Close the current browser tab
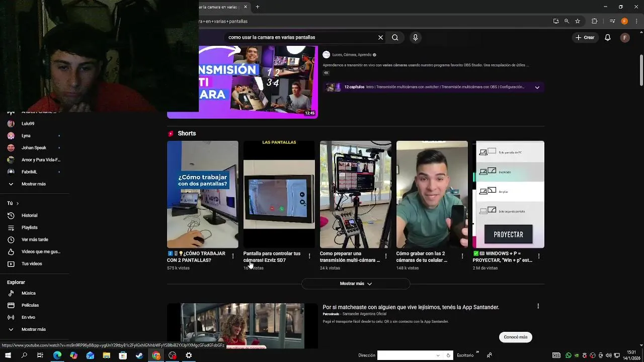The height and width of the screenshot is (362, 644). 246,7
